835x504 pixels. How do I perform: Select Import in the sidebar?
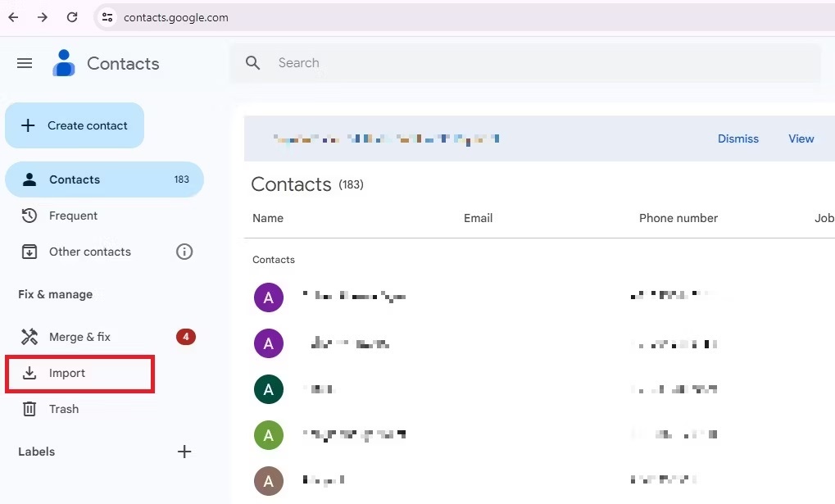tap(67, 373)
